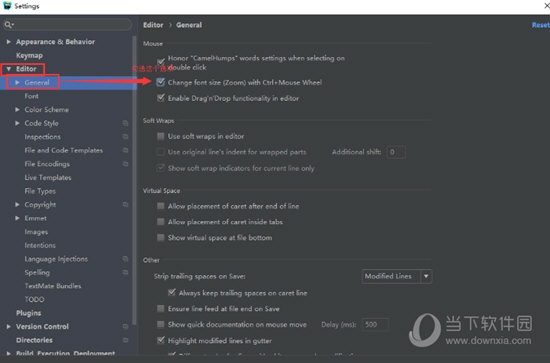Click project-level icon beside File and Code Templates
Viewport: 550px width, 363px height.
125,150
